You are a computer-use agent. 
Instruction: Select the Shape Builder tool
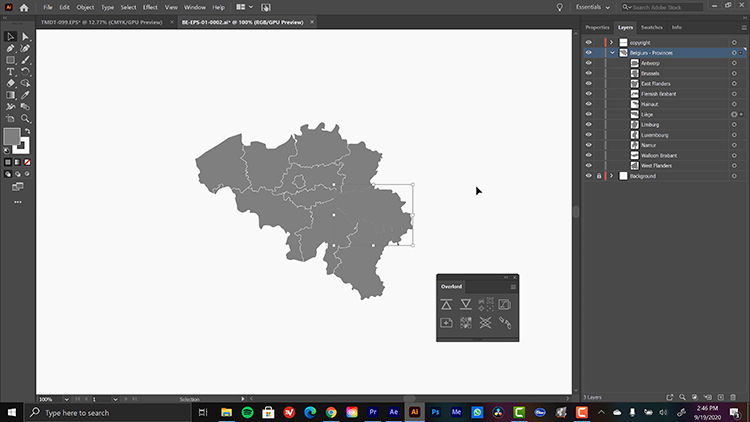25,83
